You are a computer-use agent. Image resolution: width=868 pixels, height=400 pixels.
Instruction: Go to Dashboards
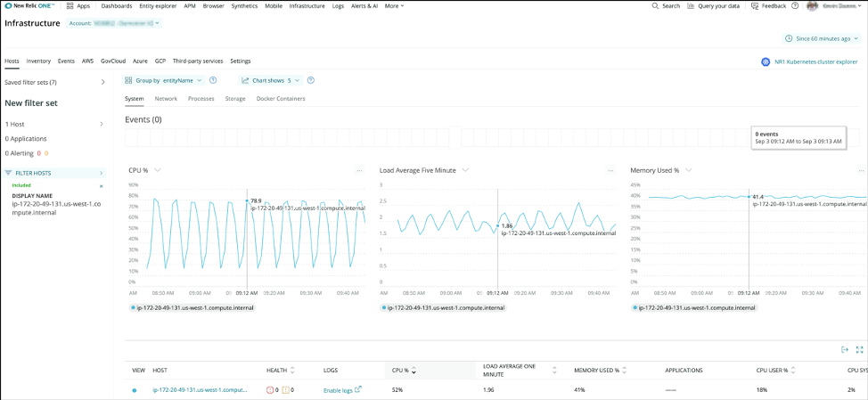117,6
